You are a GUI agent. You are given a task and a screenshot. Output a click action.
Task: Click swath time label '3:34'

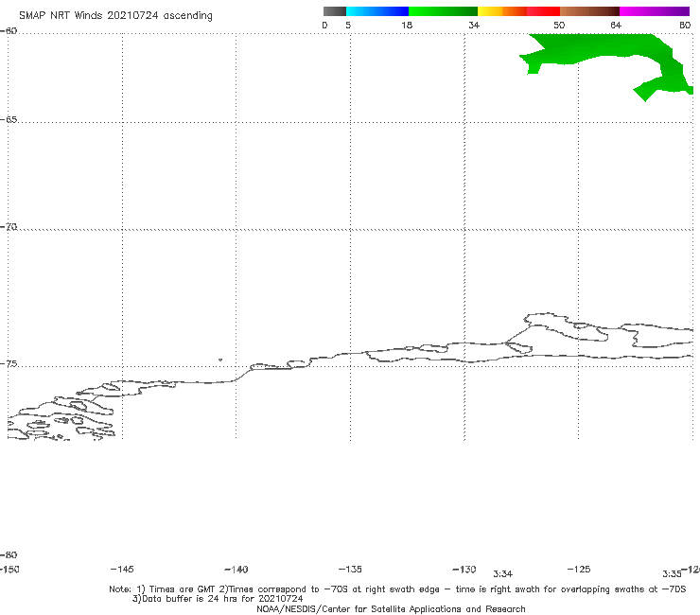coord(502,574)
